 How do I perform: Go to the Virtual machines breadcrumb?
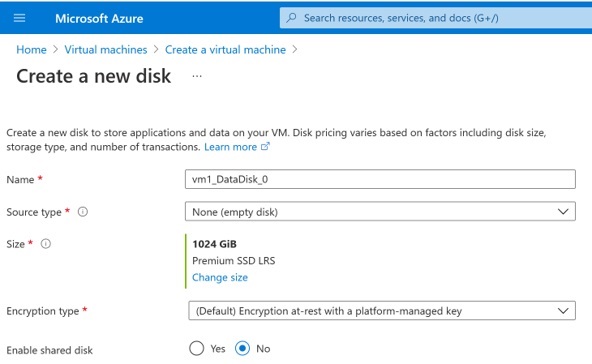click(x=106, y=49)
